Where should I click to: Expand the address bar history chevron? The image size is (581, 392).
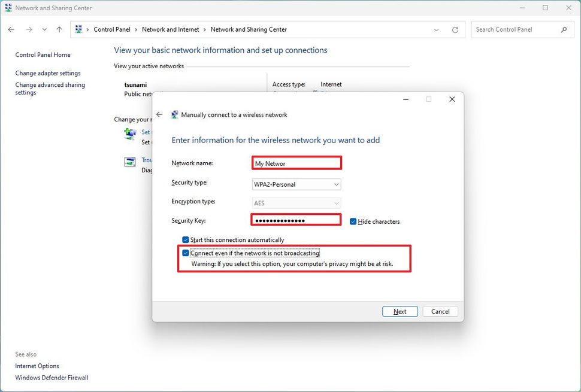pyautogui.click(x=435, y=29)
